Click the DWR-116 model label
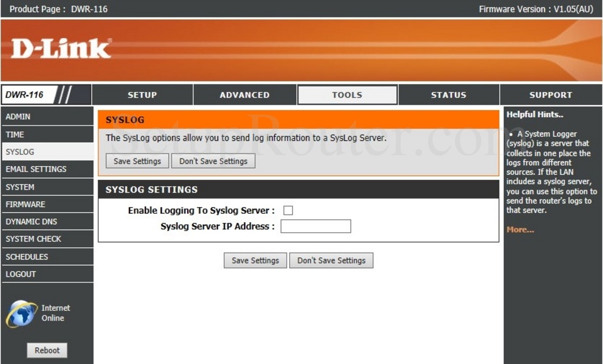Image resolution: width=603 pixels, height=364 pixels. click(24, 95)
